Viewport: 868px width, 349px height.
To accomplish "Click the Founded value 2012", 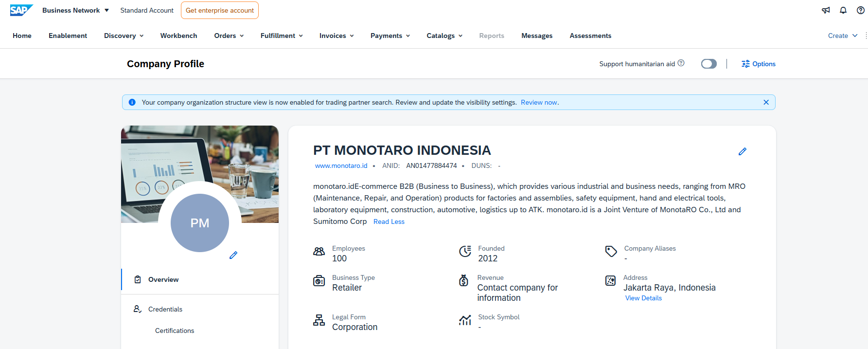I will point(488,258).
